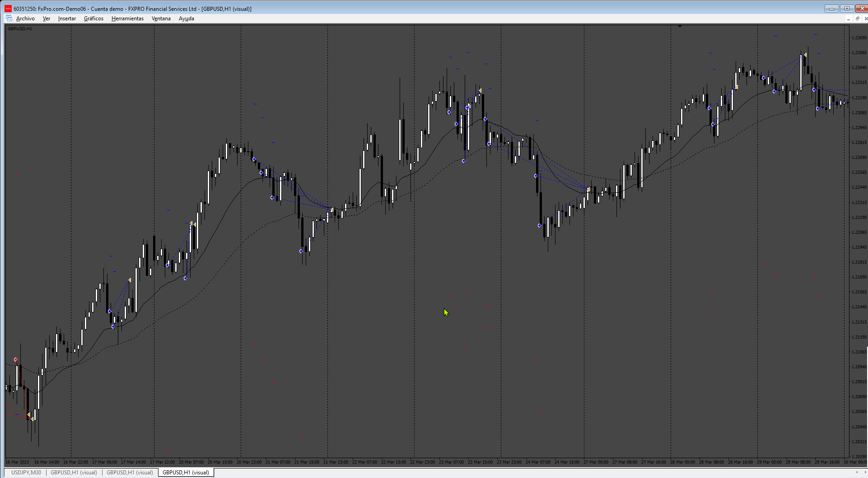Click the 22 Mar 15:00 time axis label
The image size is (868, 478).
point(393,462)
